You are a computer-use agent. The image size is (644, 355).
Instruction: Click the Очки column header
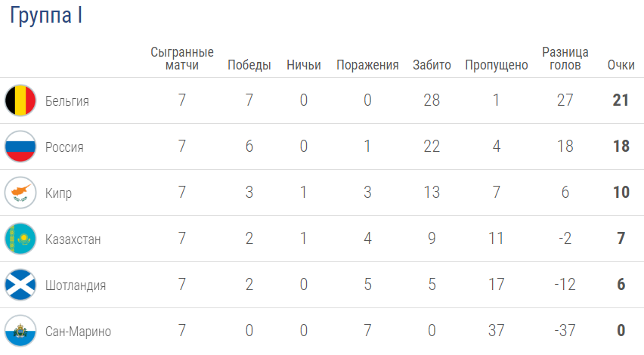(621, 65)
